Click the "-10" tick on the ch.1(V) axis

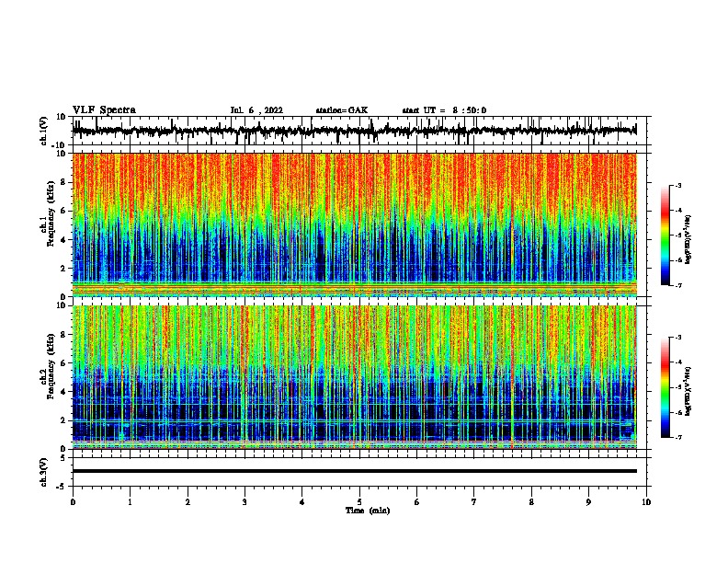[x=60, y=145]
